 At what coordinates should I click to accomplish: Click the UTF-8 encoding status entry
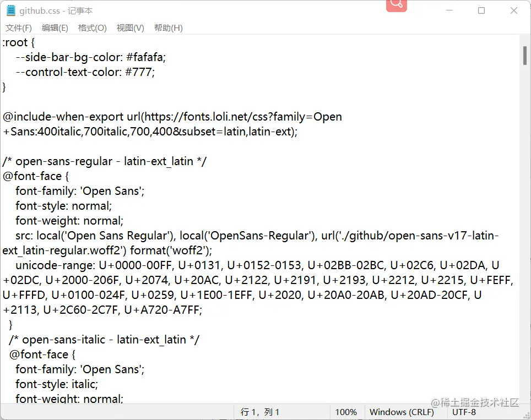point(464,412)
